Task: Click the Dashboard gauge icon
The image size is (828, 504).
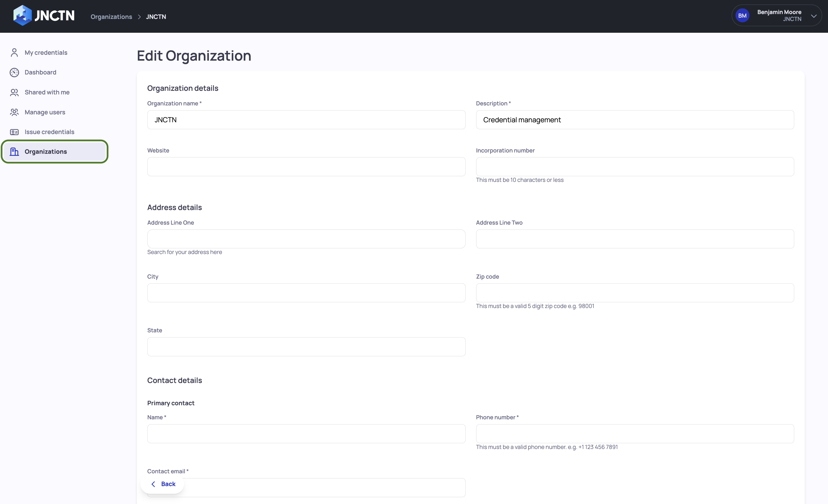Action: click(14, 72)
